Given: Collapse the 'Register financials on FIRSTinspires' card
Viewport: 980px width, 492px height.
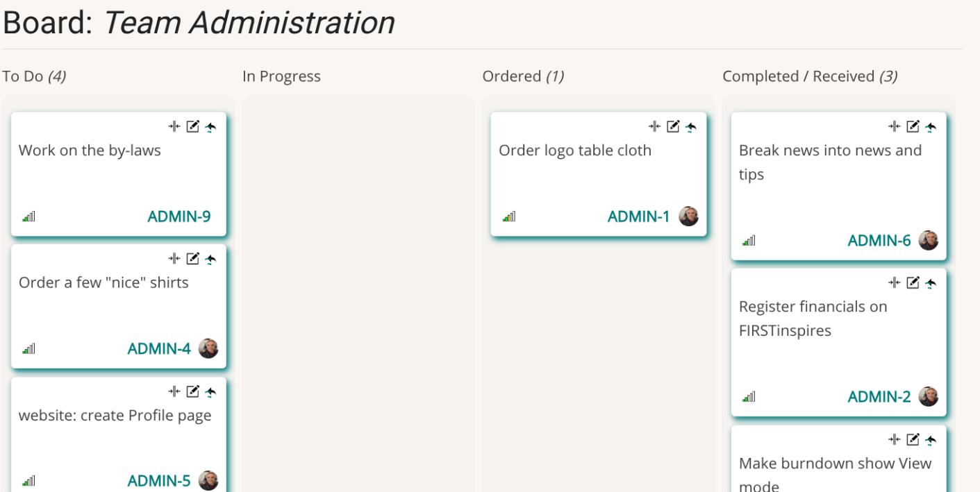Looking at the screenshot, I should (x=895, y=282).
